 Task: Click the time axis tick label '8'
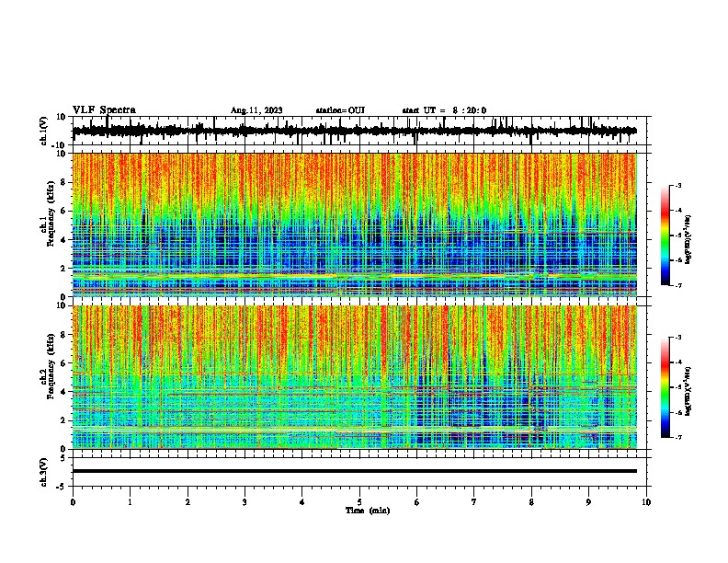[x=531, y=502]
